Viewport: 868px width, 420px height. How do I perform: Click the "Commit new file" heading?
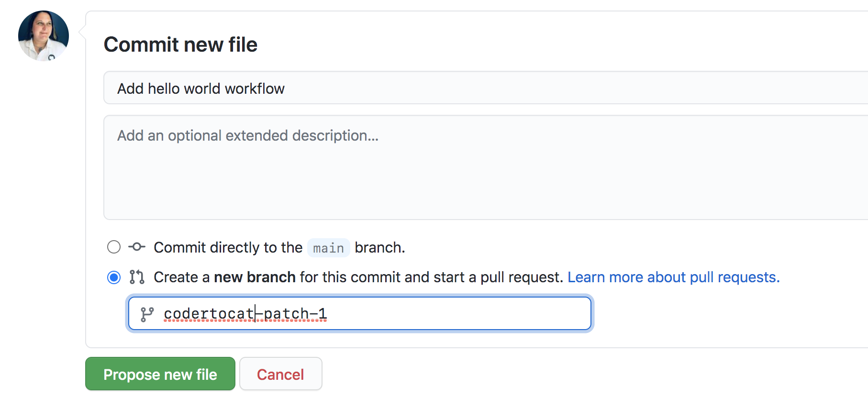coord(180,44)
